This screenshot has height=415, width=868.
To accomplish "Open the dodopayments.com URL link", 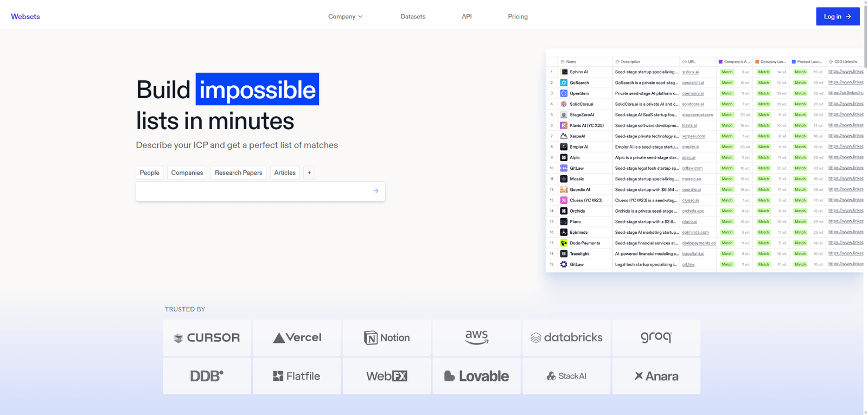I will 699,243.
